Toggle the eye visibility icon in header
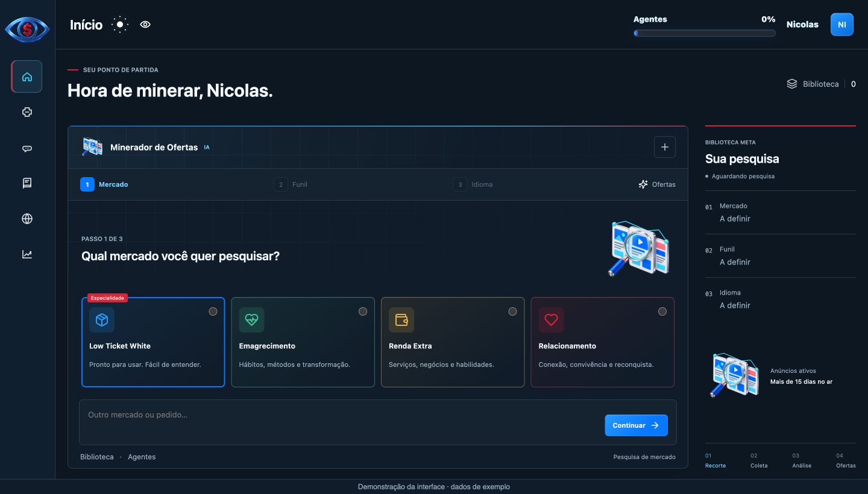The width and height of the screenshot is (868, 494). tap(145, 25)
